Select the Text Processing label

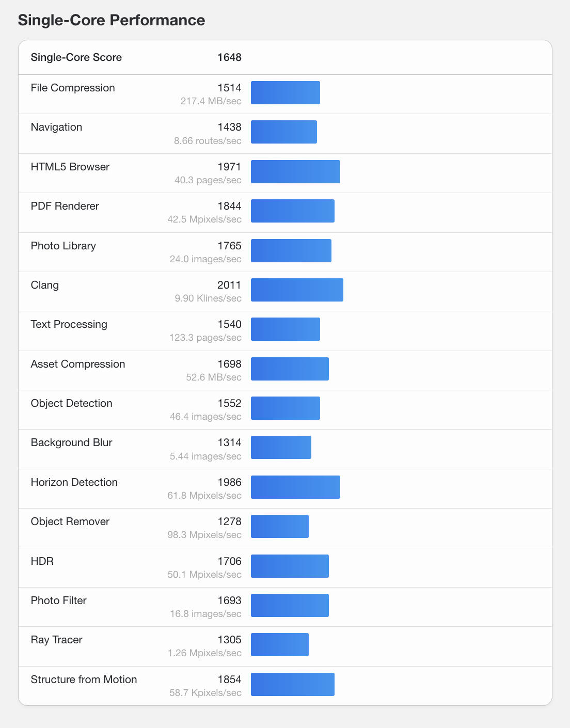click(x=69, y=324)
